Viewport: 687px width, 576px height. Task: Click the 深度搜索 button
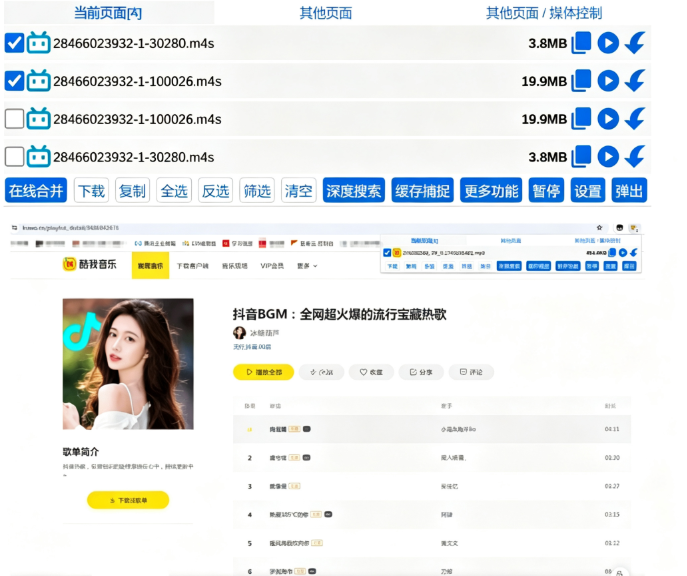(x=354, y=191)
